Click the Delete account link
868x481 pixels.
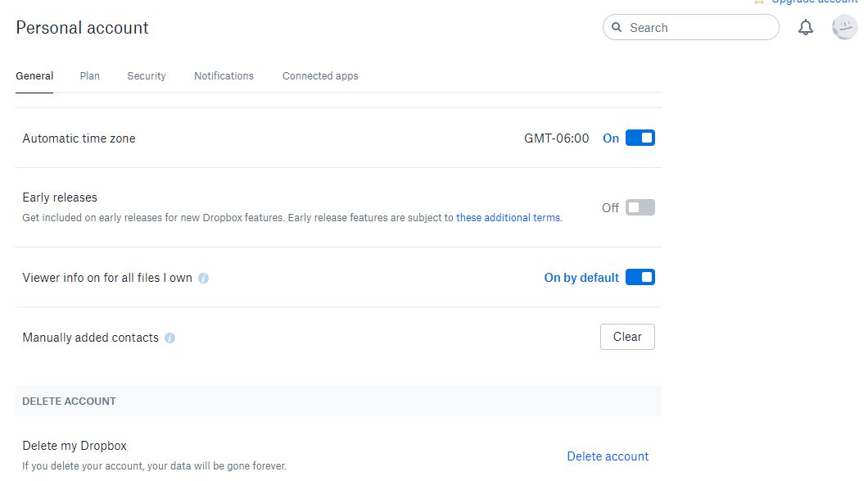point(608,456)
